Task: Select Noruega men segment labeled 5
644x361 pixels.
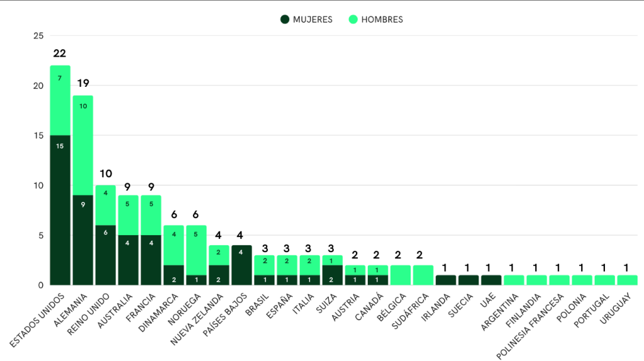Action: tap(196, 250)
